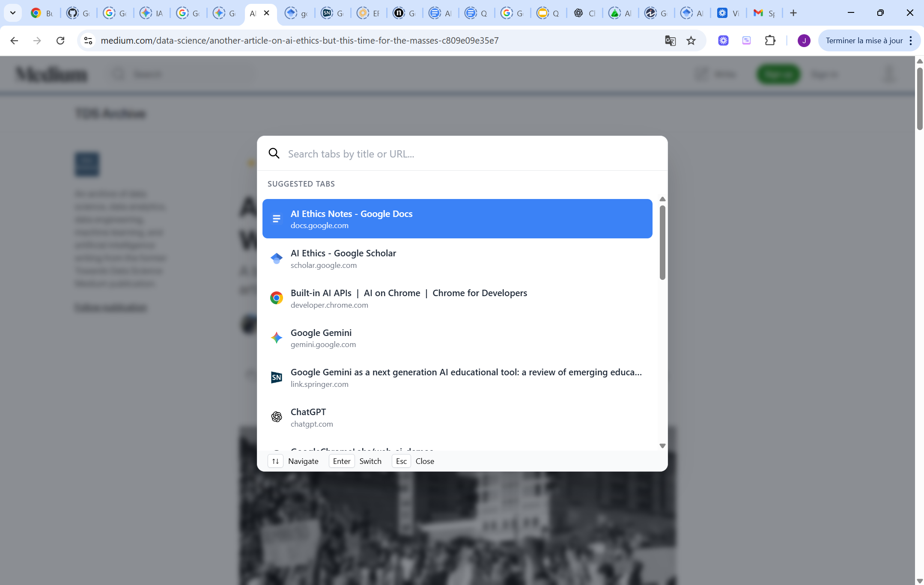The height and width of the screenshot is (585, 924).
Task: Switch to the GitHub tab
Action: point(78,13)
